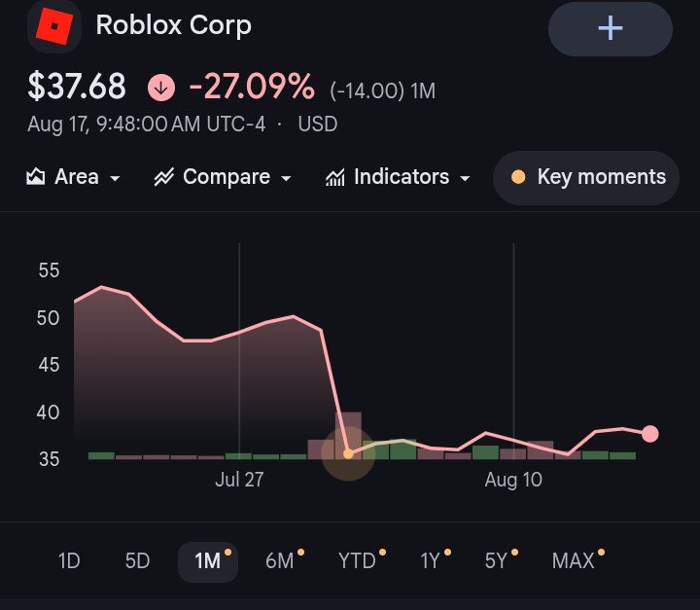
Task: Show the MAX time range
Action: tap(576, 560)
